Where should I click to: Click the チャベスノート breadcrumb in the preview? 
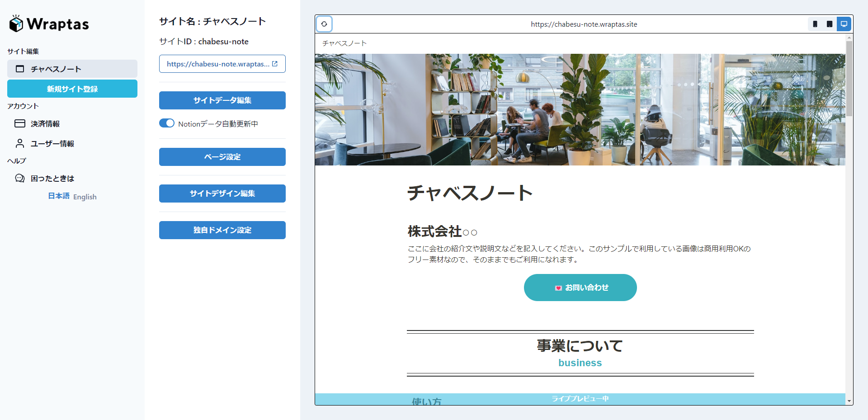pos(344,43)
